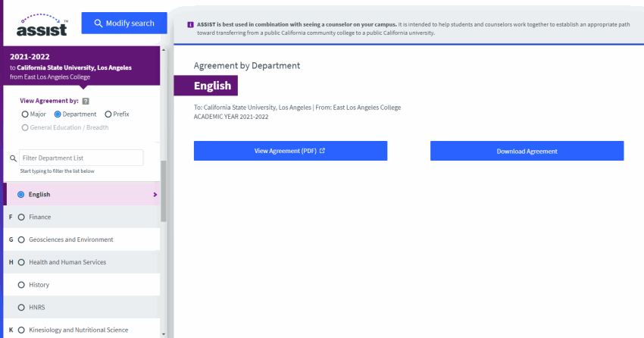Click the search magnifier beside the filter field
The width and height of the screenshot is (644, 338).
click(13, 158)
